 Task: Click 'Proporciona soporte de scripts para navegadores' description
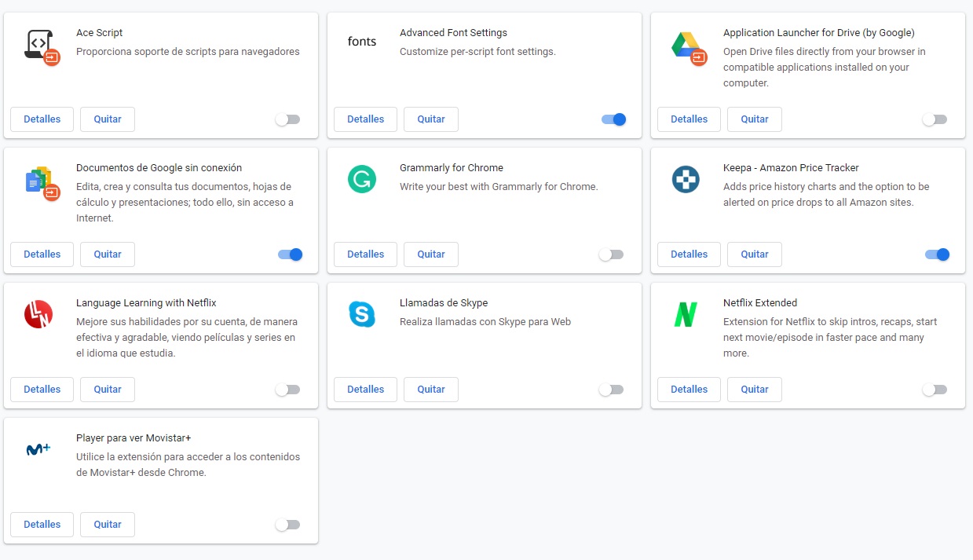pyautogui.click(x=188, y=52)
